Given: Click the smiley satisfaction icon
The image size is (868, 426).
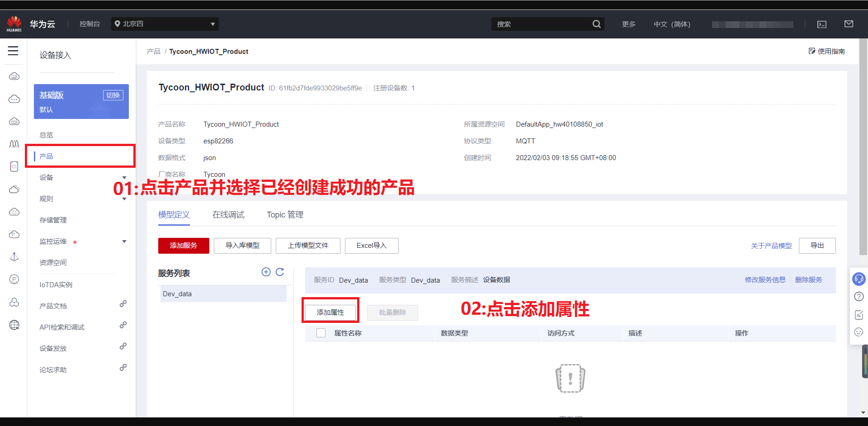Looking at the screenshot, I should 859,332.
